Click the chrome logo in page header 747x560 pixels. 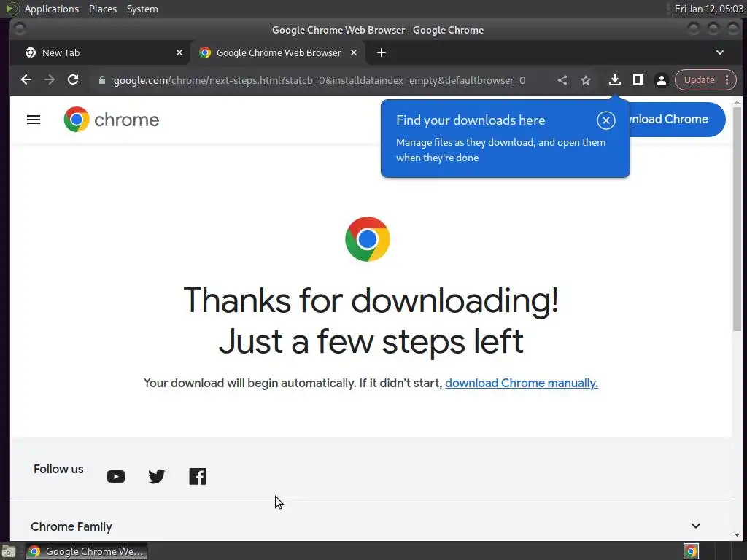[112, 120]
